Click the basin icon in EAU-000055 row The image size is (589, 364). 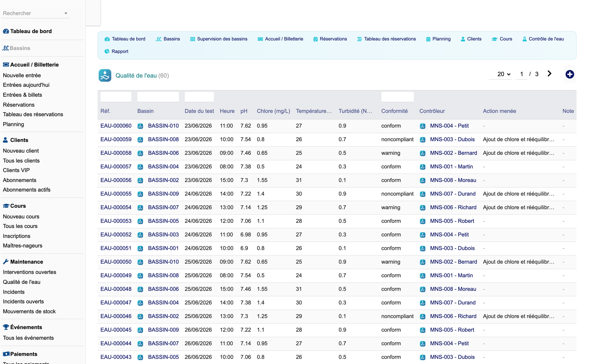(x=140, y=194)
